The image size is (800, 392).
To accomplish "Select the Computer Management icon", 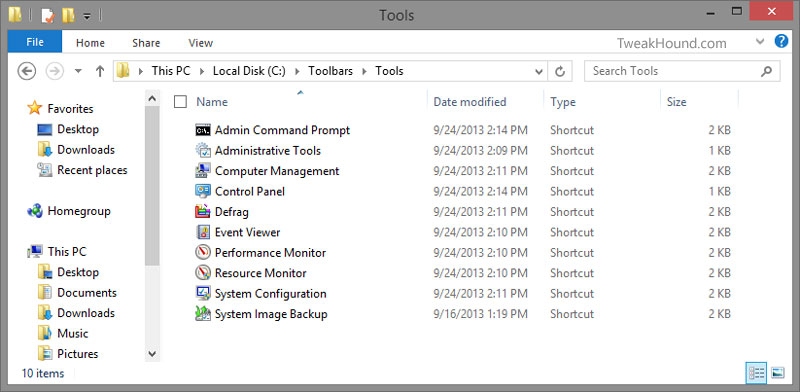I will coord(203,171).
